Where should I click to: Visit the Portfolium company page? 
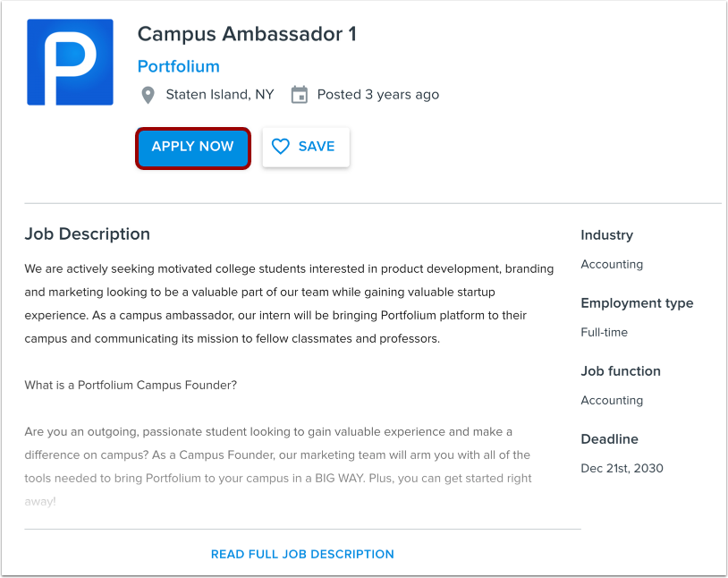[x=178, y=66]
